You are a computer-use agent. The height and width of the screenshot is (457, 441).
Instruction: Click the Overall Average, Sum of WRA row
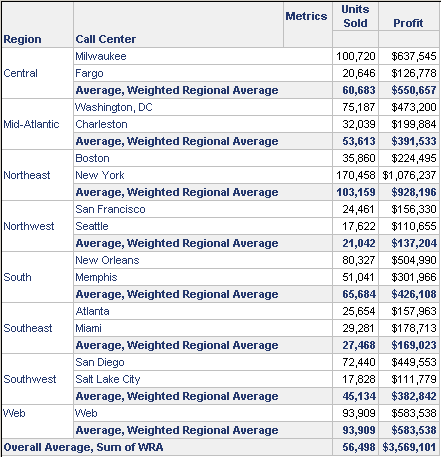[x=220, y=447]
